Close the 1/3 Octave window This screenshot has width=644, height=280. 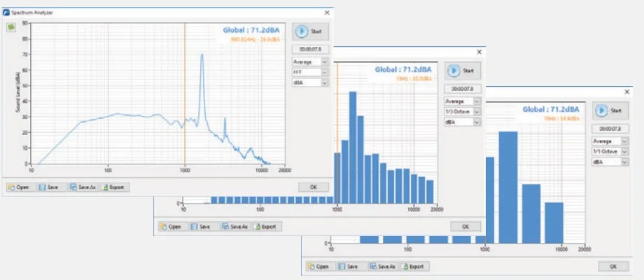[479, 52]
